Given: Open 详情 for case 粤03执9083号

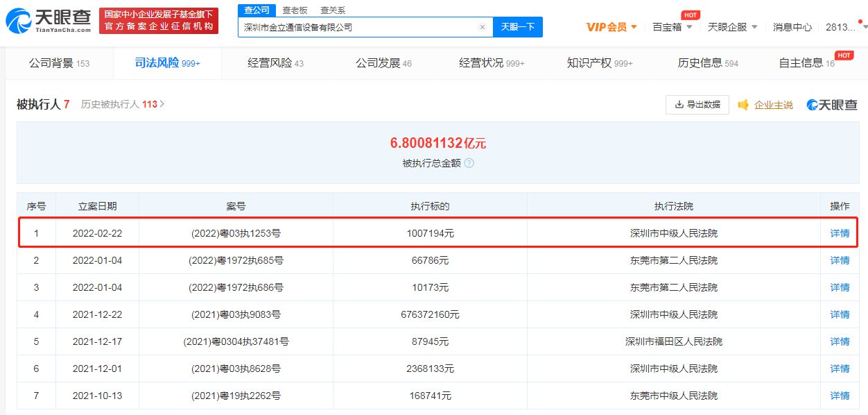Looking at the screenshot, I should click(x=840, y=314).
